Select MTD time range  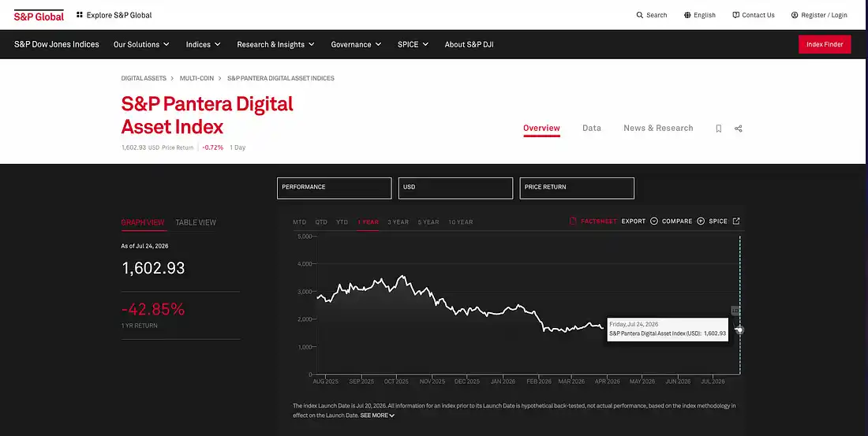pos(300,222)
